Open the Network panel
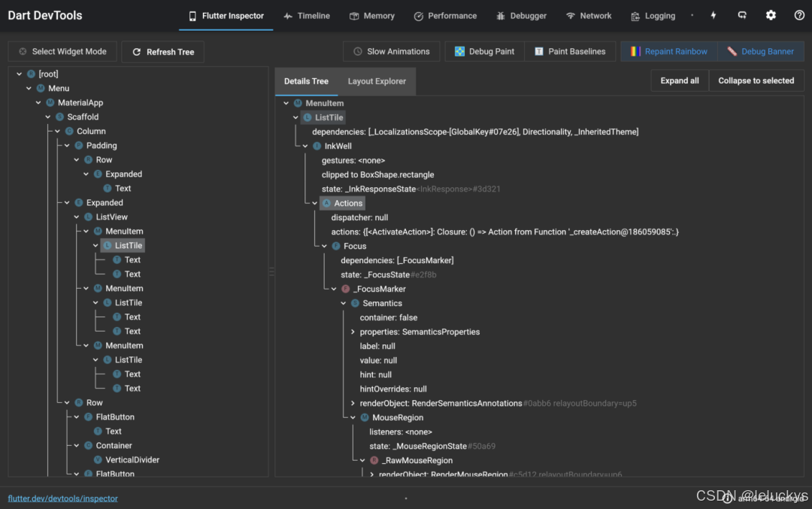812x509 pixels. [589, 15]
